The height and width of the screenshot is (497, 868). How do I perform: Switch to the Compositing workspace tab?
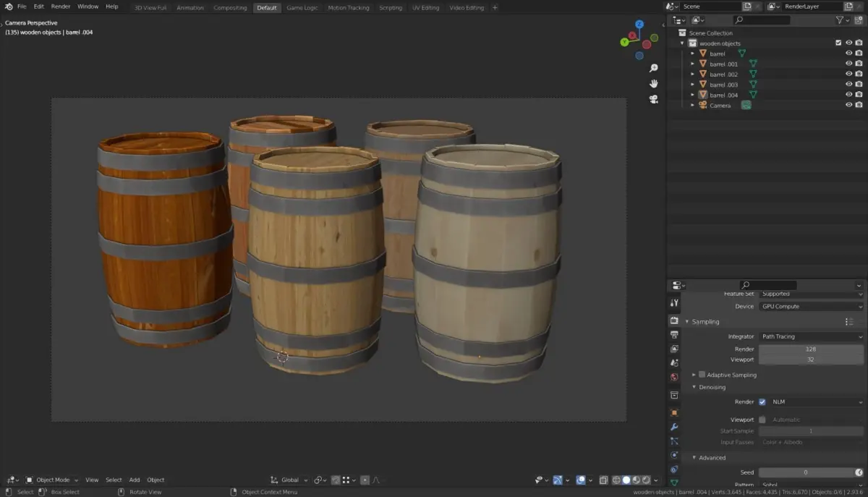click(230, 8)
